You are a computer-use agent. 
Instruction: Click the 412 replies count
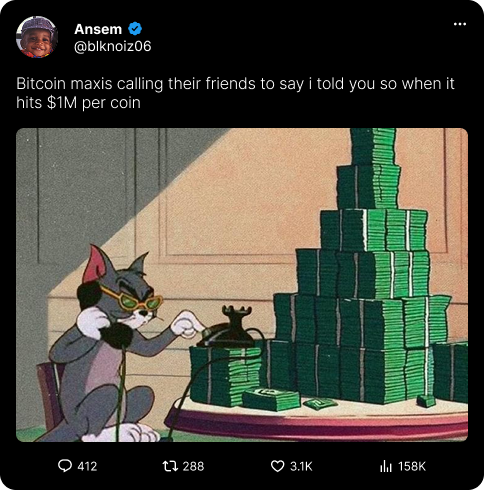pos(87,466)
